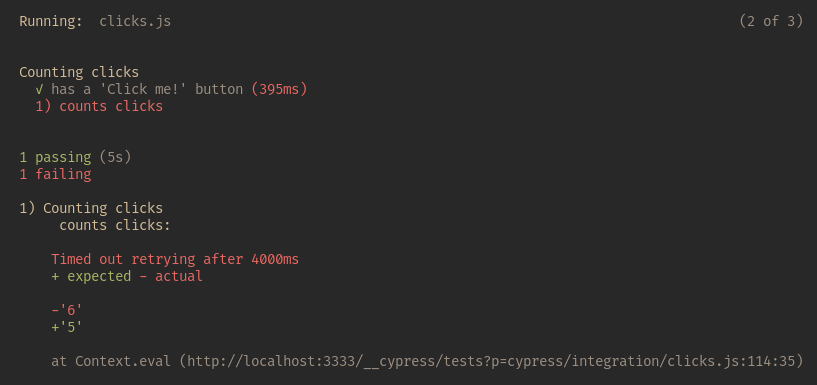Screen dimensions: 817x385
Task: Click the (2 of 3) run counter
Action: 771,21
